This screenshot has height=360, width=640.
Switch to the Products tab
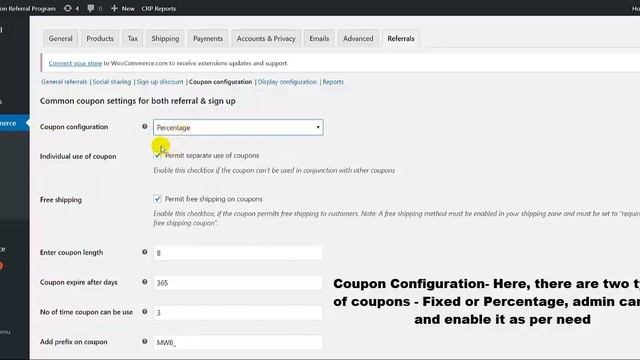(x=100, y=38)
